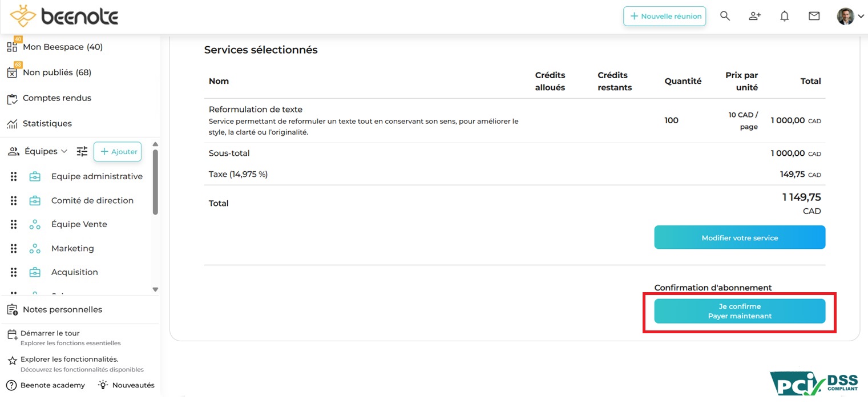This screenshot has height=416, width=868.
Task: Go to Comptes rendus
Action: [56, 98]
